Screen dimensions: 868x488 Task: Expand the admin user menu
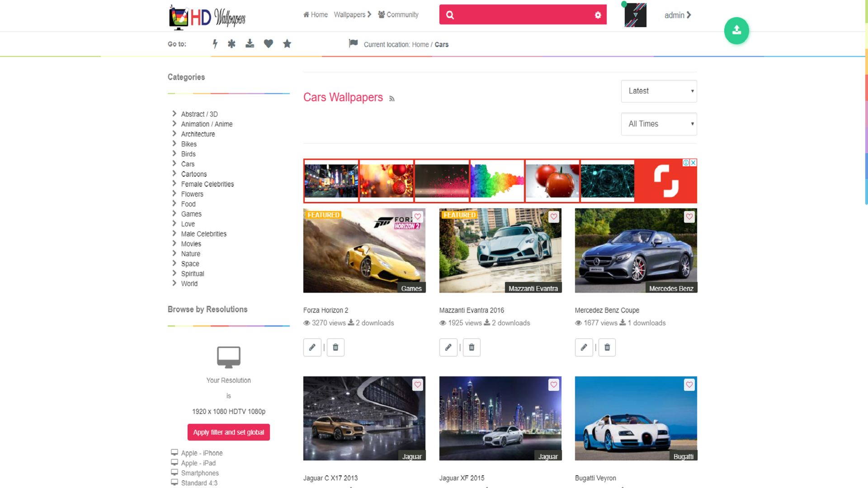coord(678,15)
